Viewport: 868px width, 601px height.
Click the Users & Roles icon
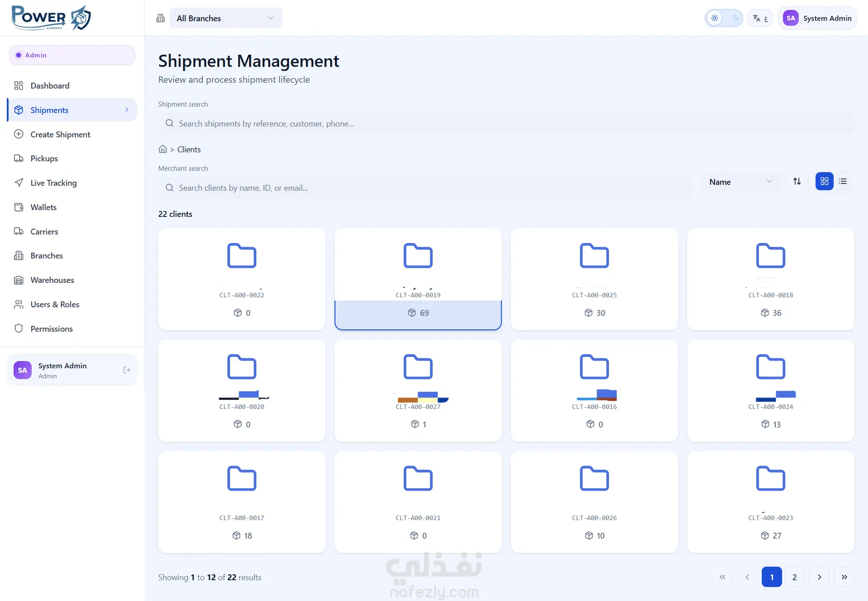pos(19,304)
